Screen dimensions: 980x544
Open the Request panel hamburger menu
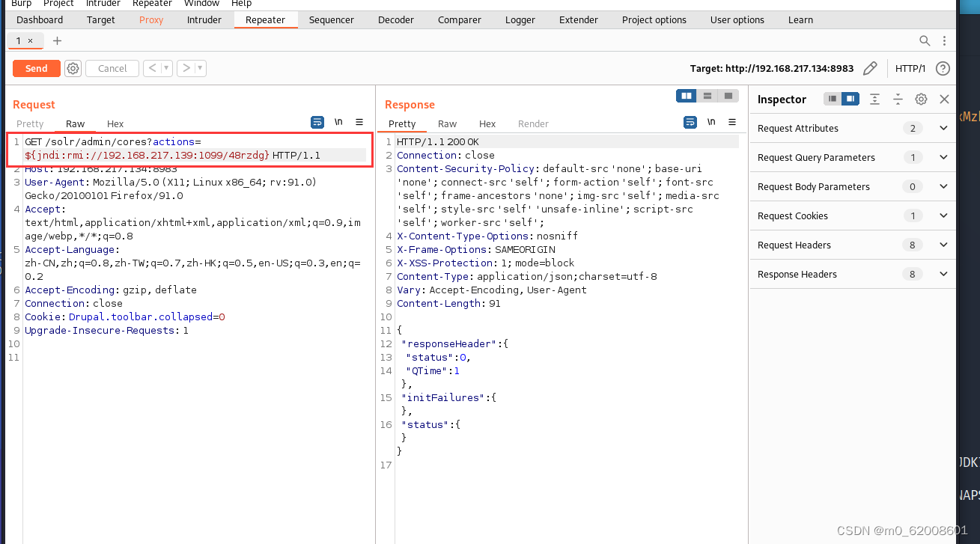[x=359, y=121]
